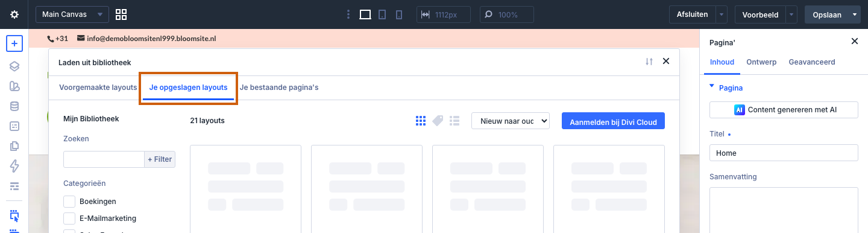Click the Zoeken search input field

click(104, 159)
